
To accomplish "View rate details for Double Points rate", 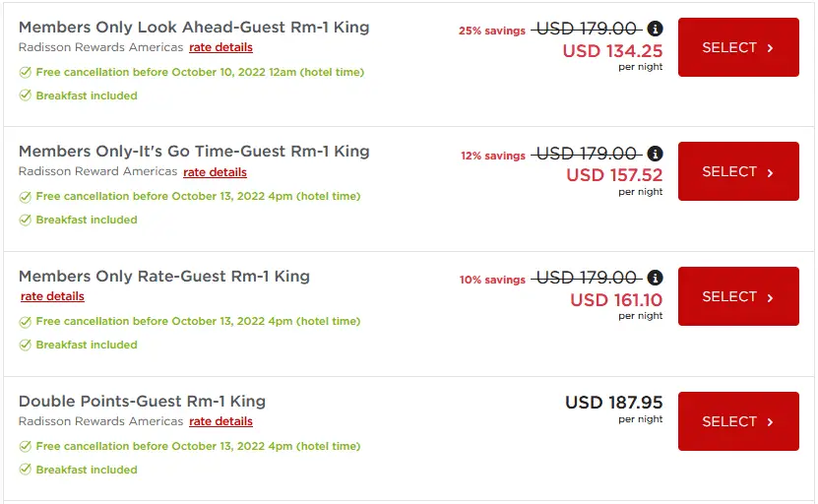I will (x=220, y=421).
